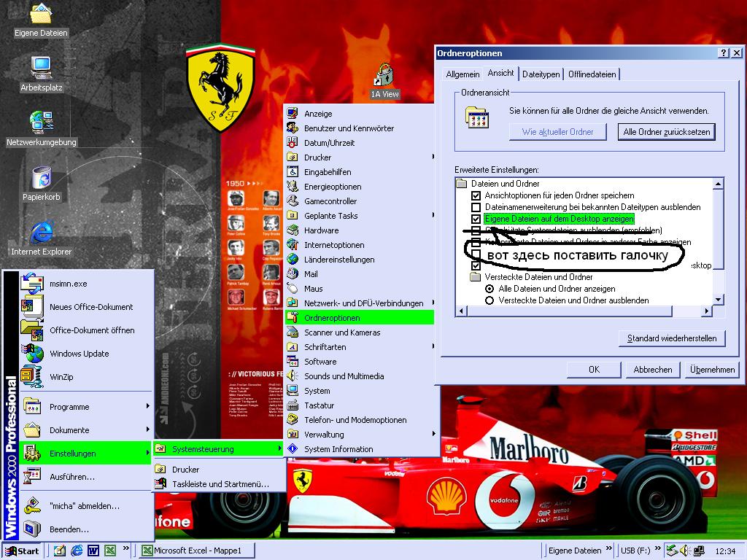Open Taskleiste und Startmenü… entry
The height and width of the screenshot is (560, 747).
click(x=219, y=484)
